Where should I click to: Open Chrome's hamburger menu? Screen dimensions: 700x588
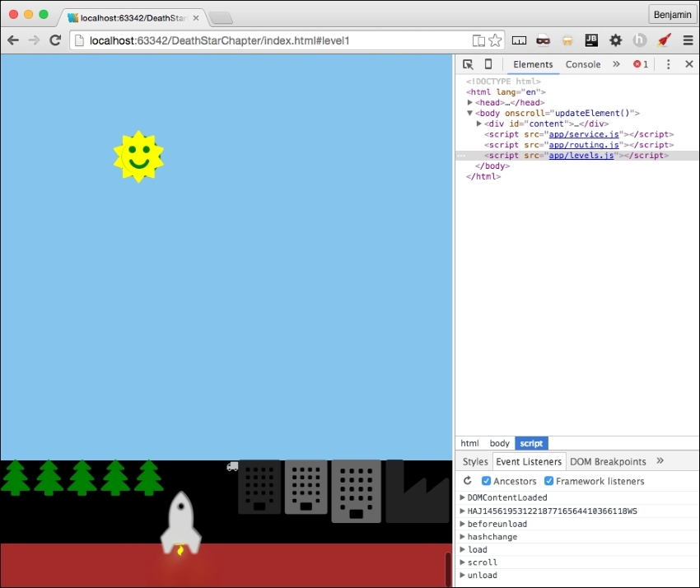[x=688, y=40]
